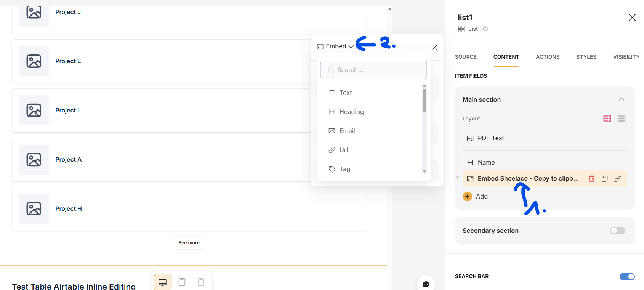Select the grid layout icon
The height and width of the screenshot is (290, 644).
point(607,119)
